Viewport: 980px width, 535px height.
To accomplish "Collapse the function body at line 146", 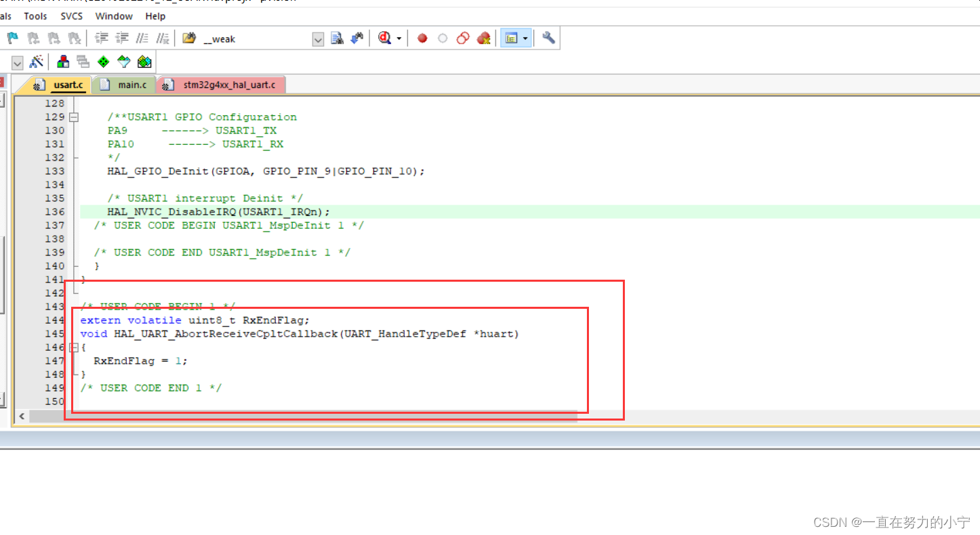I will coord(74,347).
